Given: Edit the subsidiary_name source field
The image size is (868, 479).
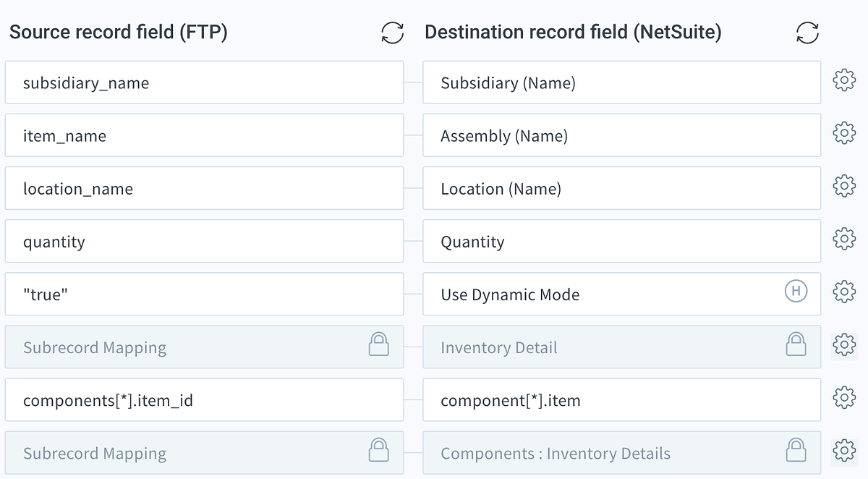Looking at the screenshot, I should pyautogui.click(x=204, y=82).
